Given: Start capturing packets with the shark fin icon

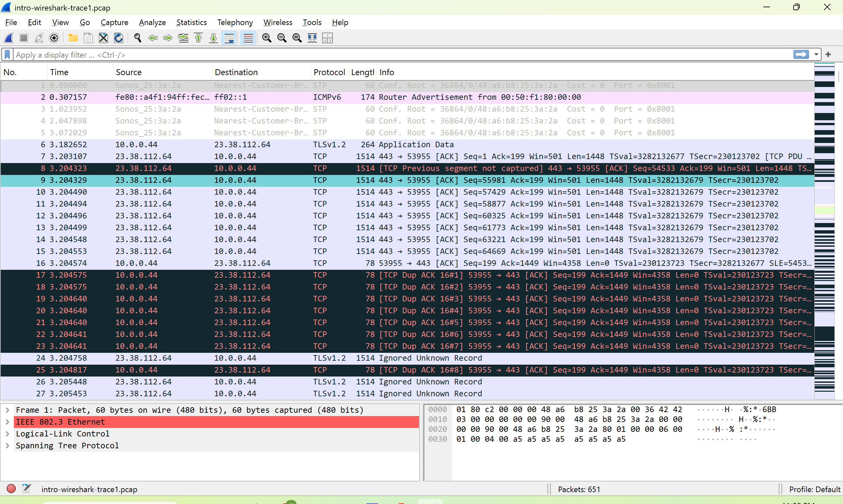Looking at the screenshot, I should point(9,38).
